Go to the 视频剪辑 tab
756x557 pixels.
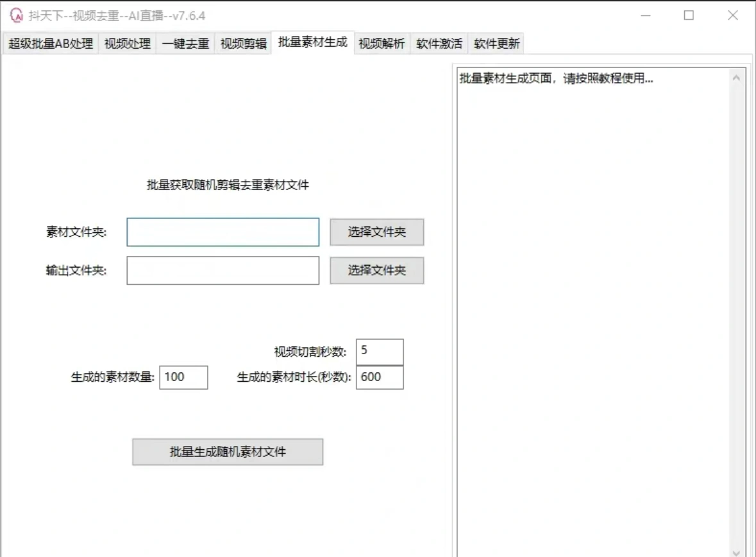243,44
